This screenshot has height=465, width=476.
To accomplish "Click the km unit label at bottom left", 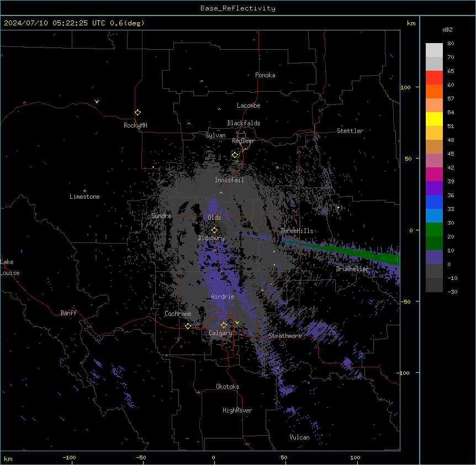I will (x=8, y=459).
